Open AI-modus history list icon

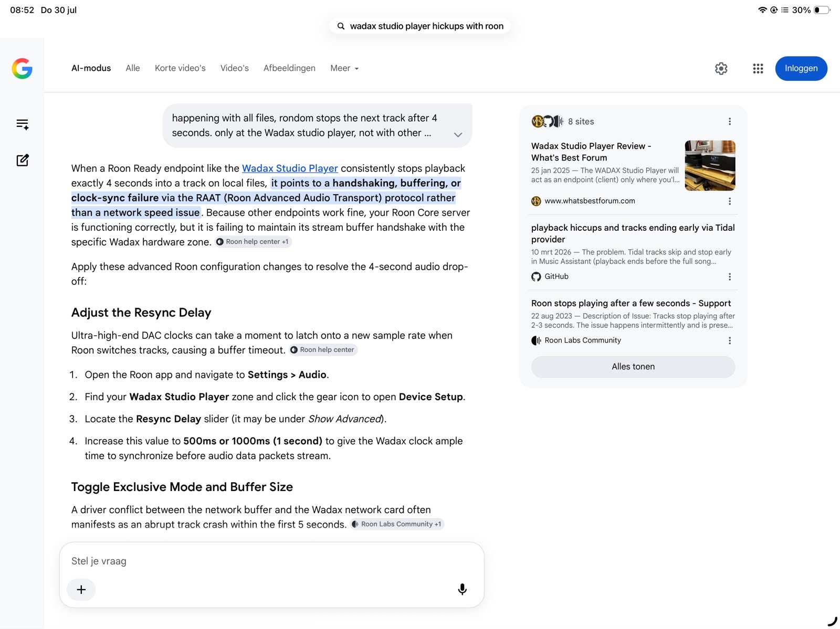tap(23, 124)
